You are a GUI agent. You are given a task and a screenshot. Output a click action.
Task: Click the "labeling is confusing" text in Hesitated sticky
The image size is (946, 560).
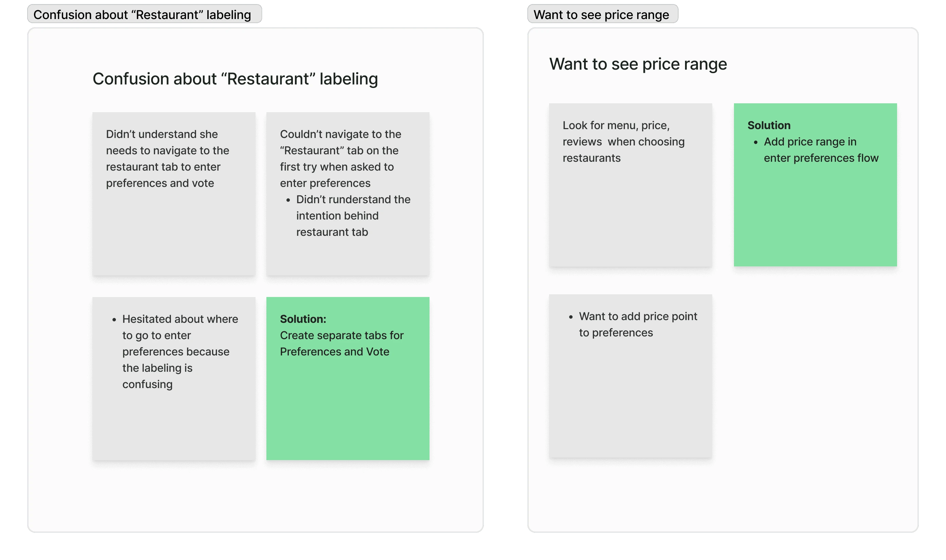(x=157, y=376)
